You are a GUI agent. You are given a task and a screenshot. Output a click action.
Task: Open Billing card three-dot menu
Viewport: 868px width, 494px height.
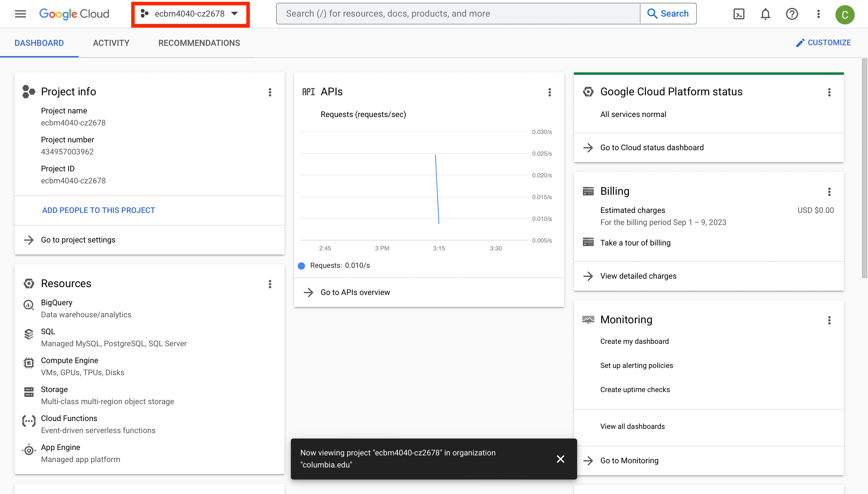829,192
